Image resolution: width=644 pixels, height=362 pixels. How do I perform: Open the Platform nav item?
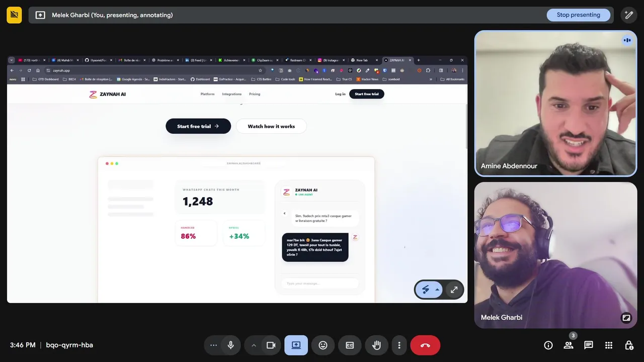coord(207,94)
